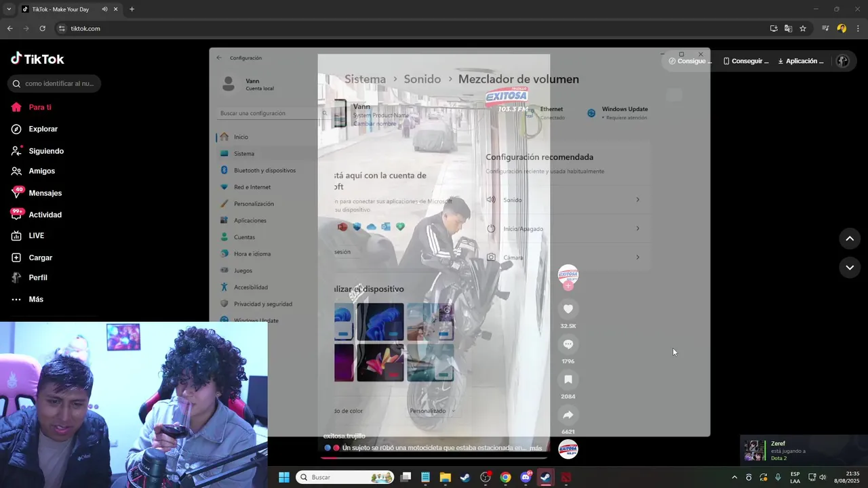Share the video with arrow icon
The height and width of the screenshot is (488, 868).
[568, 415]
